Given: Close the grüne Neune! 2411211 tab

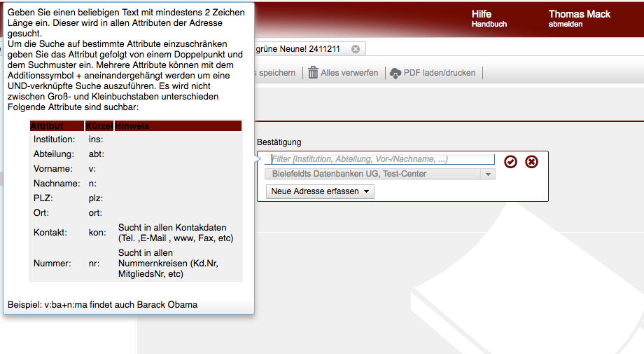Looking at the screenshot, I should [x=356, y=48].
